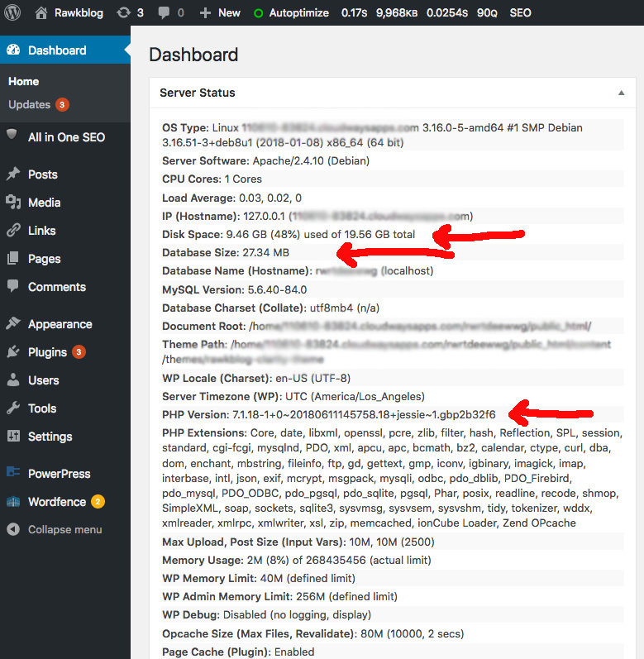Click the green Autoptimize status circle
Screen dimensions: 644x659
pos(259,13)
